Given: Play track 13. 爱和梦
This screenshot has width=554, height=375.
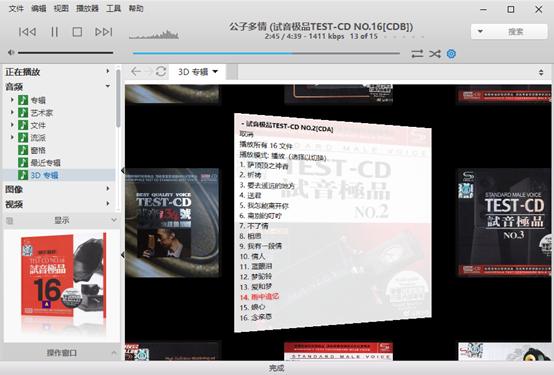Looking at the screenshot, I should point(256,287).
